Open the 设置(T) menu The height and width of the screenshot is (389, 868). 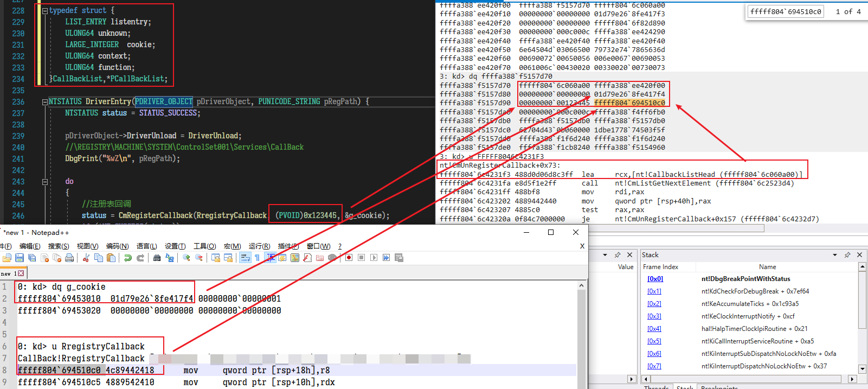(x=175, y=246)
